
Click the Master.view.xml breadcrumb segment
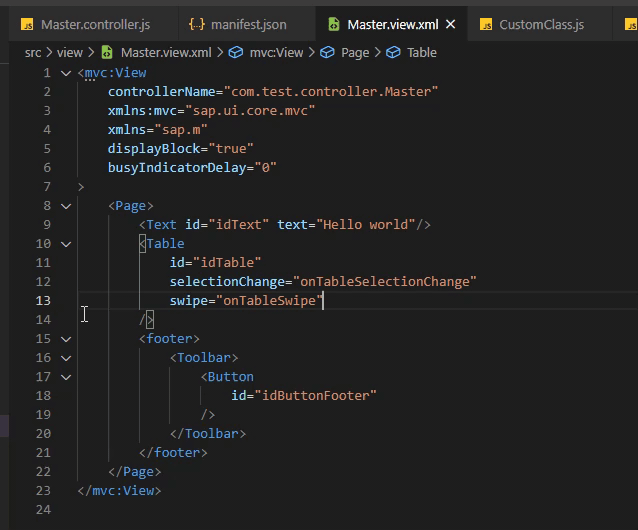166,53
